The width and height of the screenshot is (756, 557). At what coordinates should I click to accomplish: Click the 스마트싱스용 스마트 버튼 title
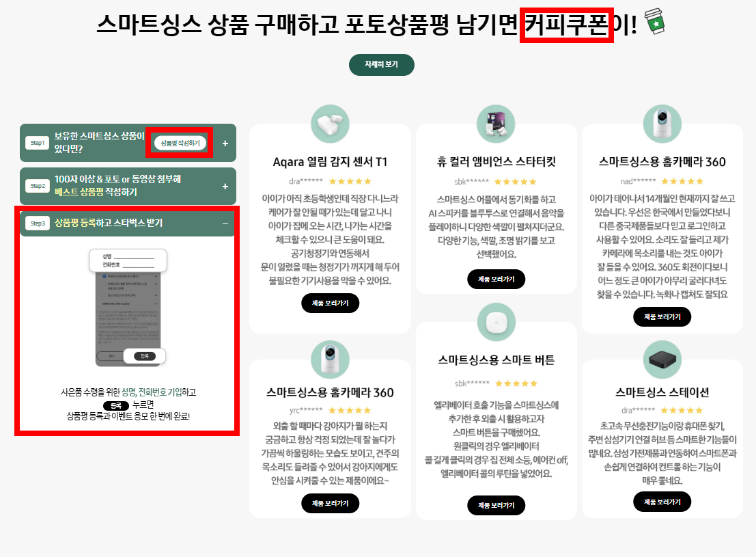pyautogui.click(x=496, y=359)
